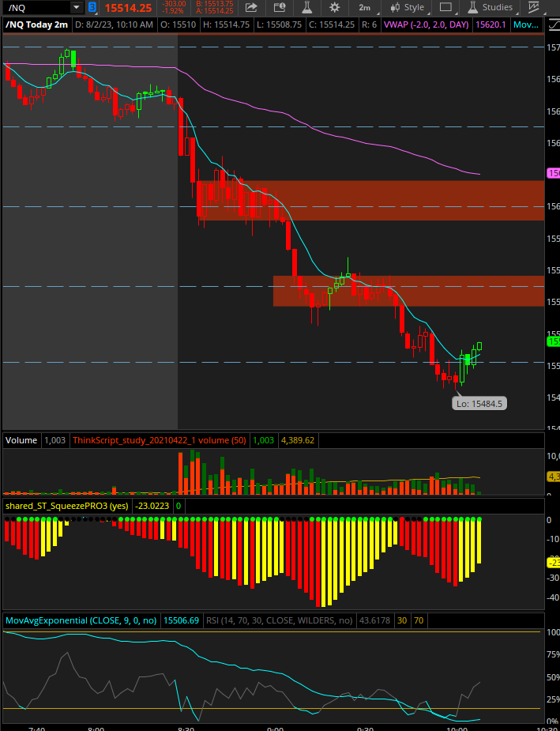Image resolution: width=560 pixels, height=731 pixels.
Task: Click the /NQ Today 2m chart label
Action: (37, 24)
